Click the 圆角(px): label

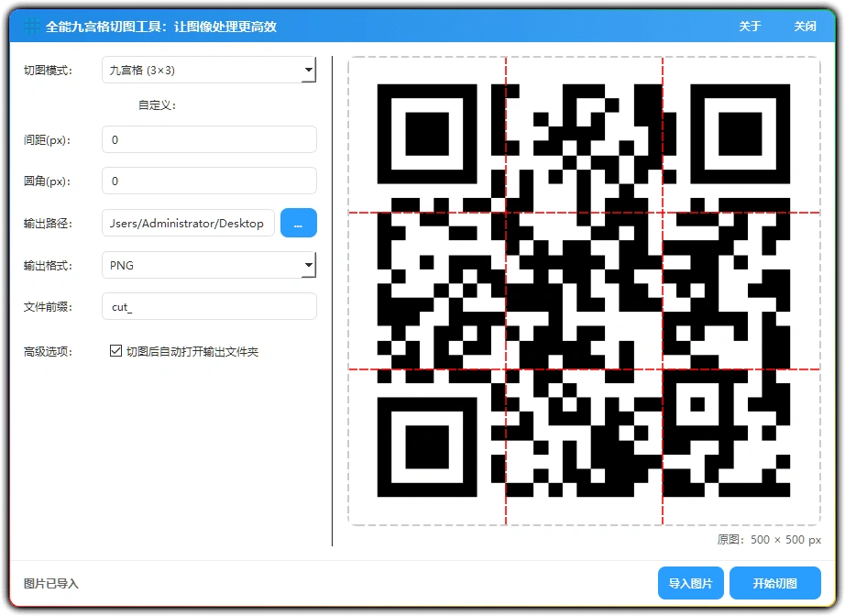[48, 181]
